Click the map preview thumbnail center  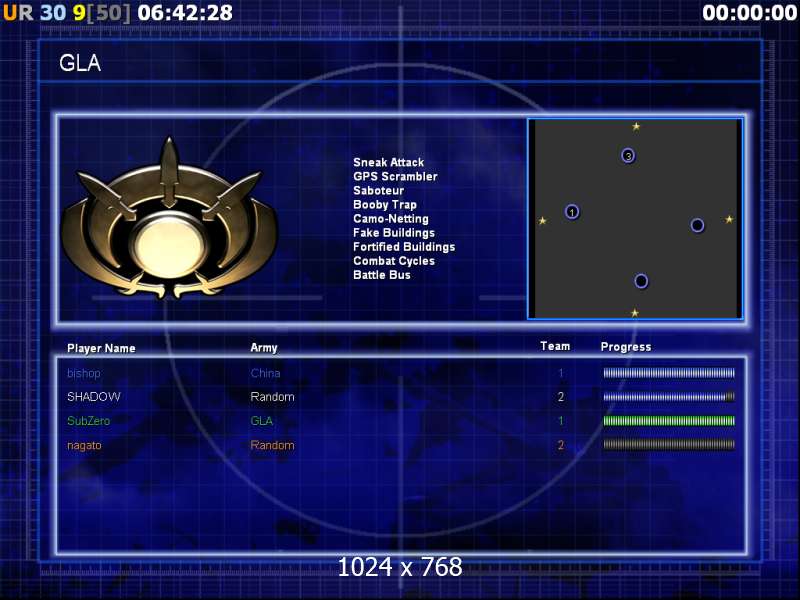coord(635,219)
